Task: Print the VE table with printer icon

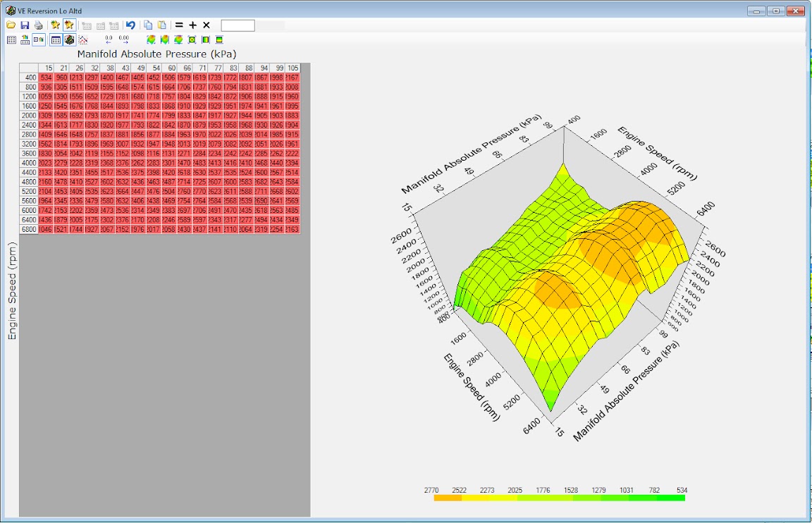Action: (x=38, y=25)
